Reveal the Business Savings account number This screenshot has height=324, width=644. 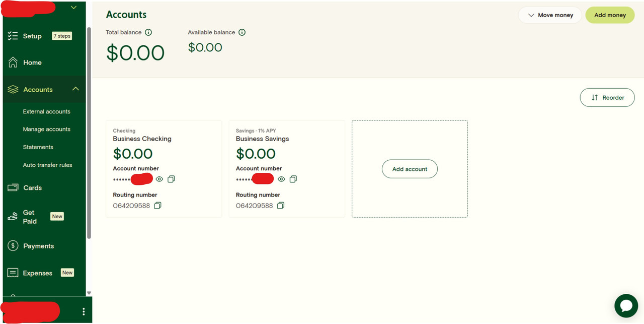[x=281, y=179]
